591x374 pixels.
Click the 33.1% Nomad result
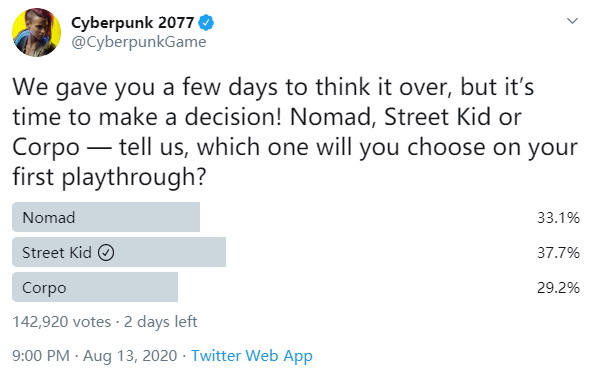click(558, 218)
